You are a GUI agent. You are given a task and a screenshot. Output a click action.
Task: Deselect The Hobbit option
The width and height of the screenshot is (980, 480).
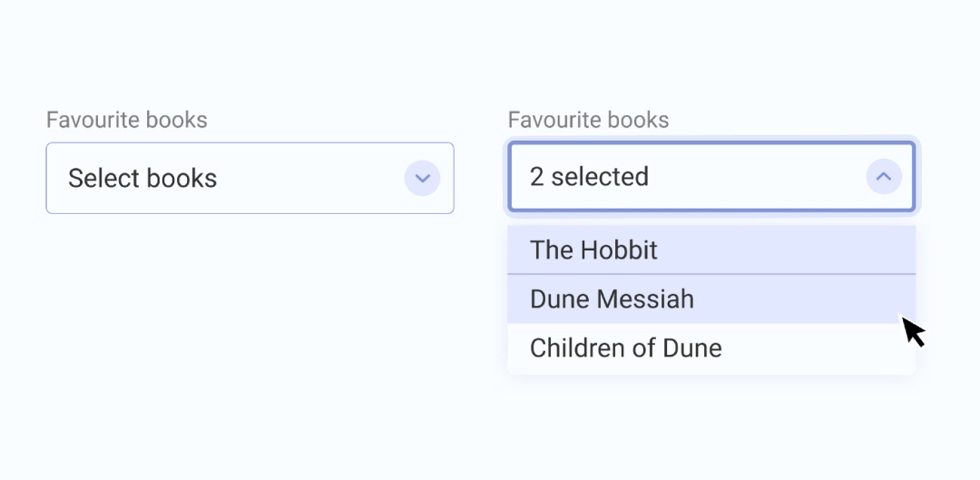pyautogui.click(x=710, y=250)
